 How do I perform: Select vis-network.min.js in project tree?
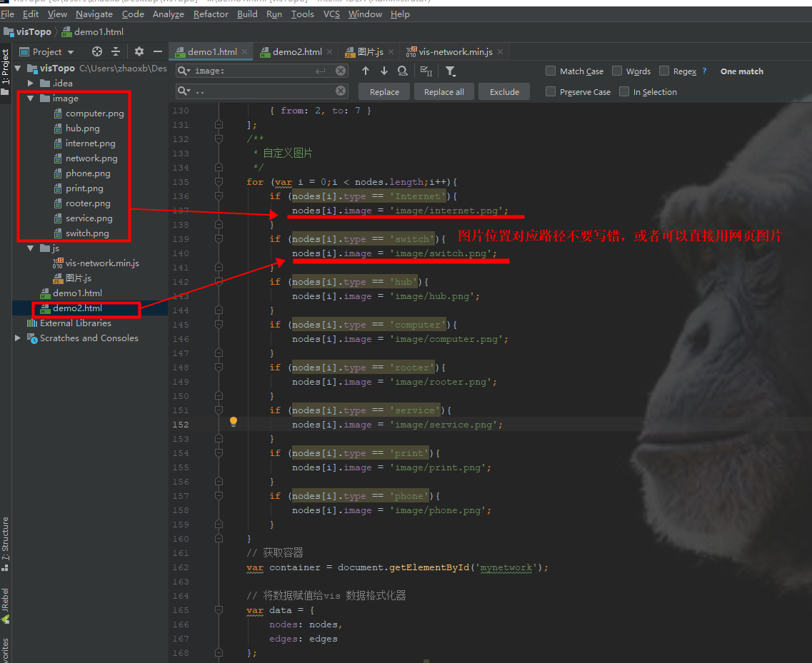point(102,263)
